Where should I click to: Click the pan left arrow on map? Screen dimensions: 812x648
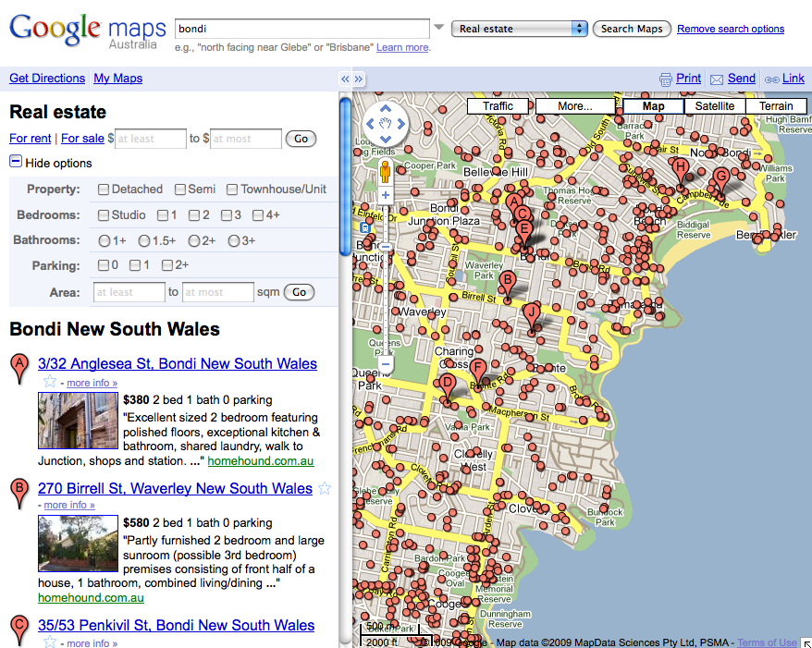point(370,124)
